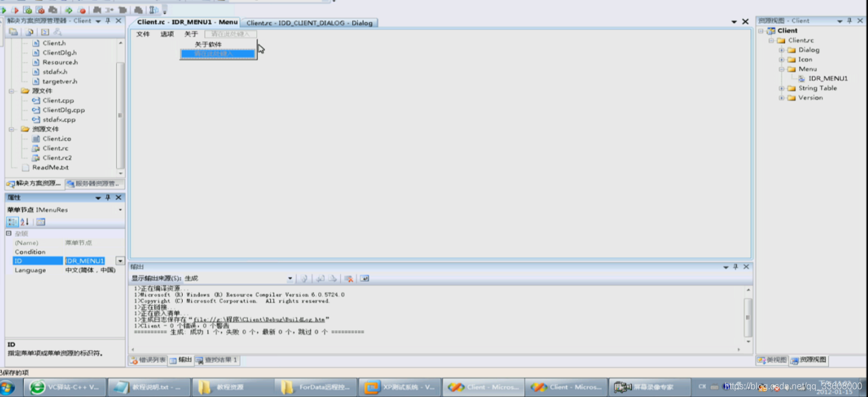
Task: Switch to 类视图 tab
Action: [772, 360]
